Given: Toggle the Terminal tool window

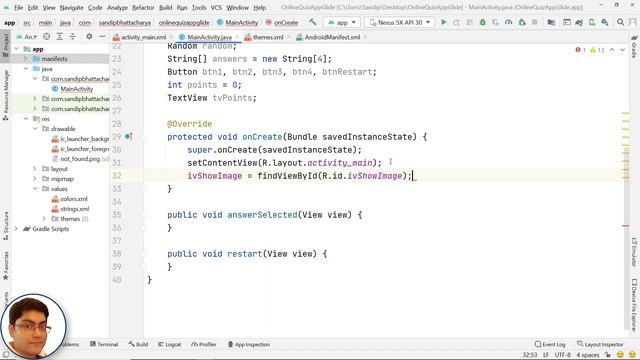Looking at the screenshot, I should (x=104, y=344).
